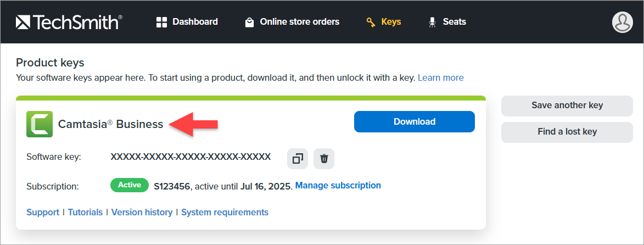Click the TechSmith logo
644x245 pixels.
pos(69,22)
